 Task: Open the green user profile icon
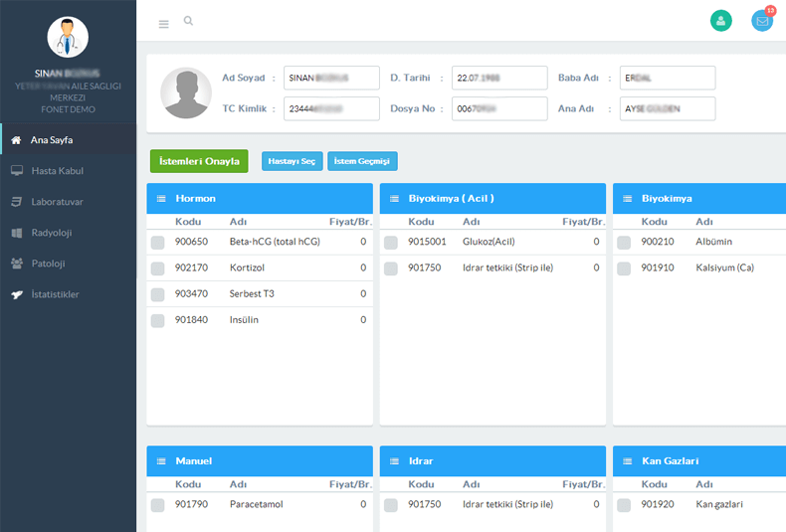pyautogui.click(x=721, y=20)
